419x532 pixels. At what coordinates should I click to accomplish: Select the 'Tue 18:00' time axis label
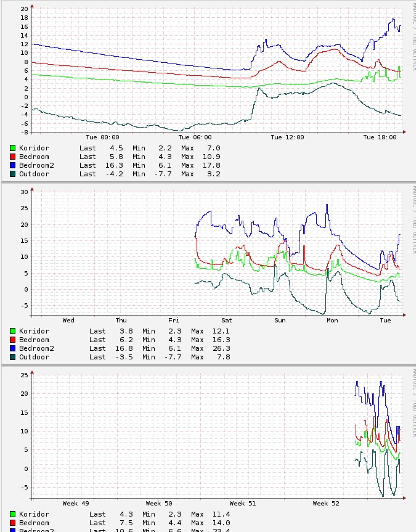380,137
